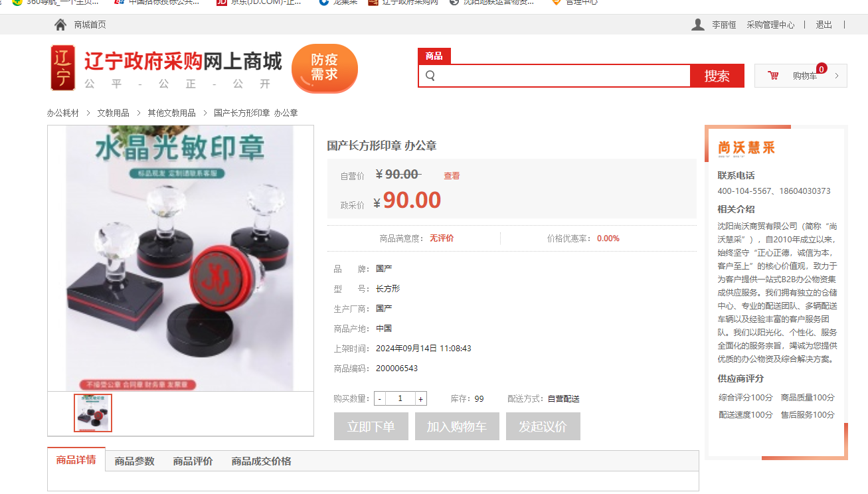Screen dimensions: 868x494
Task: Click the red 搜索 button
Action: point(717,76)
